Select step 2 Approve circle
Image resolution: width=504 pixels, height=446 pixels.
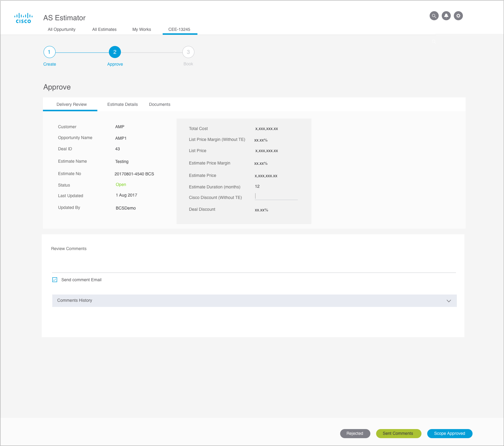click(x=115, y=52)
